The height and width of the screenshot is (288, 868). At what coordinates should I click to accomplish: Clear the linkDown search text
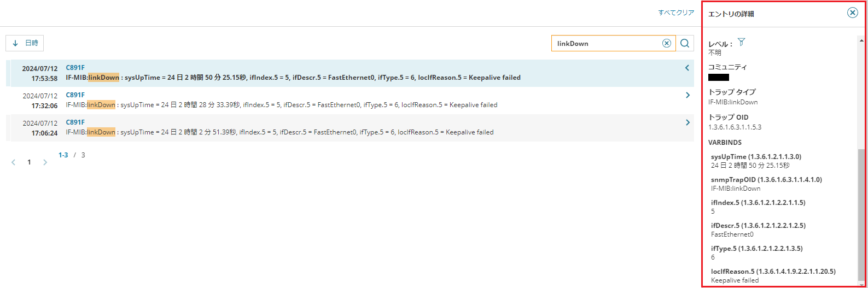(x=666, y=43)
